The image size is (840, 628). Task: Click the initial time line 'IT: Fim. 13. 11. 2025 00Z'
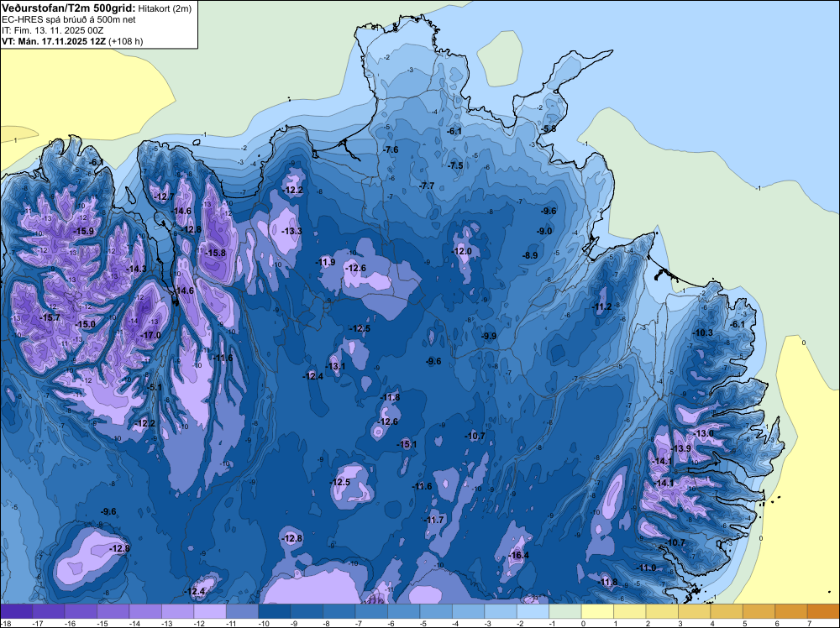point(52,30)
